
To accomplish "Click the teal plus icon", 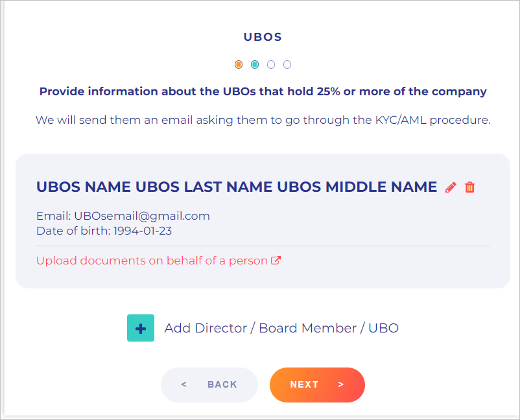I will tap(141, 328).
